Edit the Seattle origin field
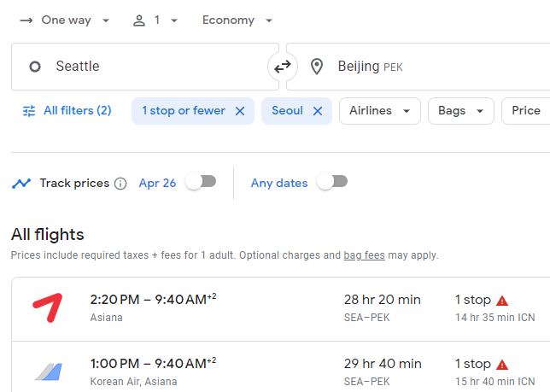Image resolution: width=550 pixels, height=392 pixels. pos(145,67)
